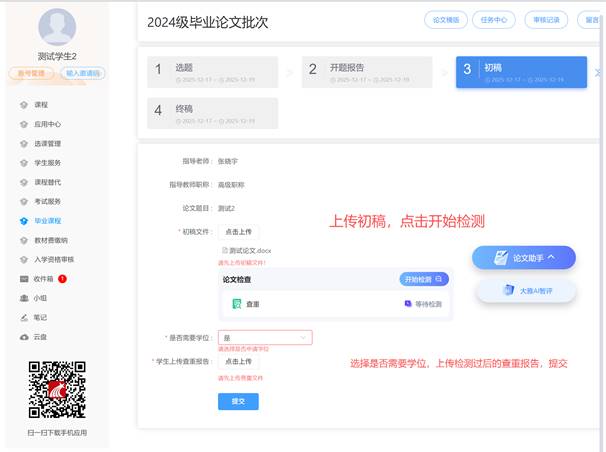Click the 小组 group icon

pyautogui.click(x=23, y=297)
